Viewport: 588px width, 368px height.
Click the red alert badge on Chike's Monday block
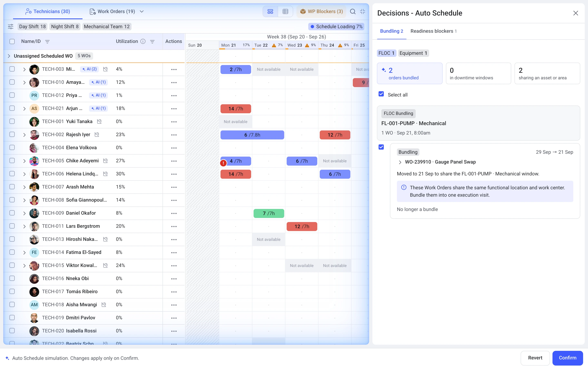[x=223, y=163]
